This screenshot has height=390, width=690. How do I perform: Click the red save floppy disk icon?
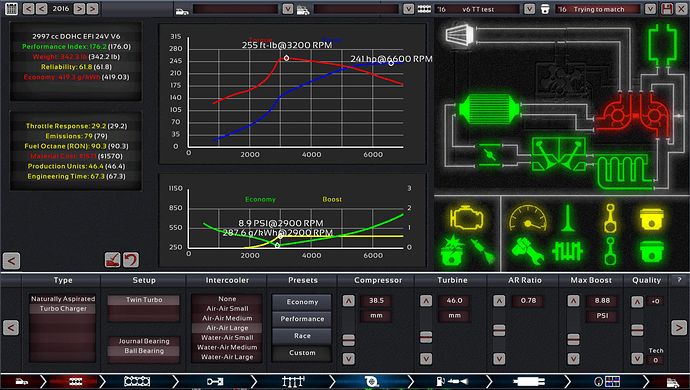tap(667, 9)
